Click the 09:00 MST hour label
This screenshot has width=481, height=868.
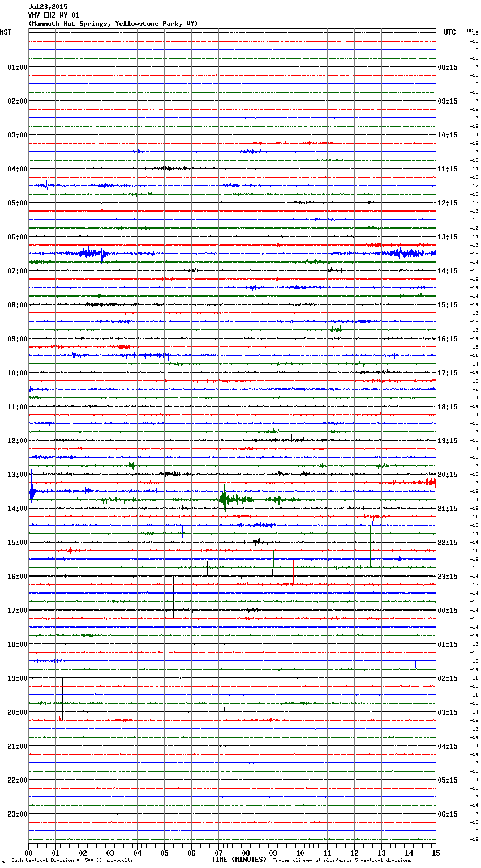coord(18,339)
